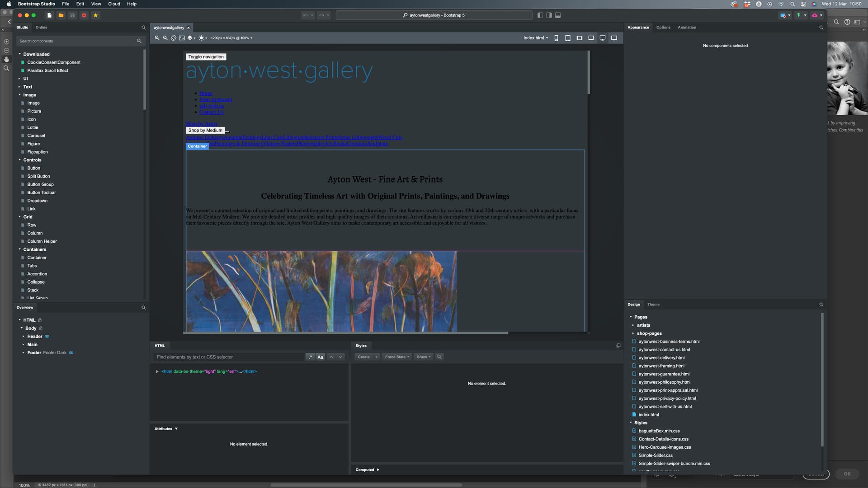868x488 pixels.
Task: Open aytonwest-framing.html page
Action: pyautogui.click(x=661, y=366)
